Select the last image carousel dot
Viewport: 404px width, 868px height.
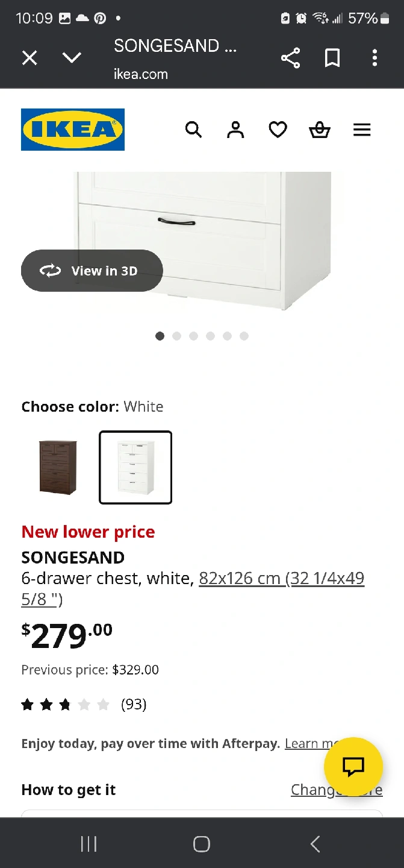(x=244, y=336)
